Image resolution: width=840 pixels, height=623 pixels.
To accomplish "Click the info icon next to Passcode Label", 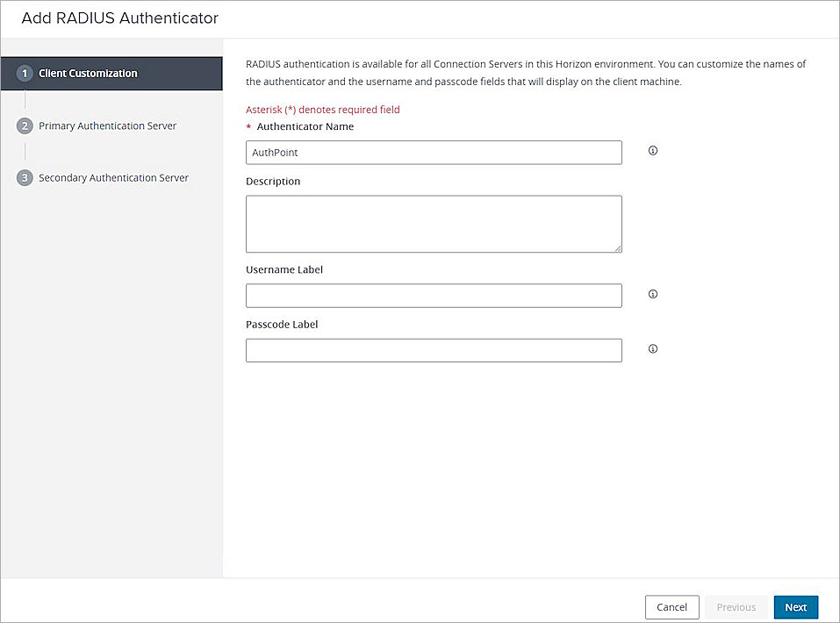I will pyautogui.click(x=652, y=348).
